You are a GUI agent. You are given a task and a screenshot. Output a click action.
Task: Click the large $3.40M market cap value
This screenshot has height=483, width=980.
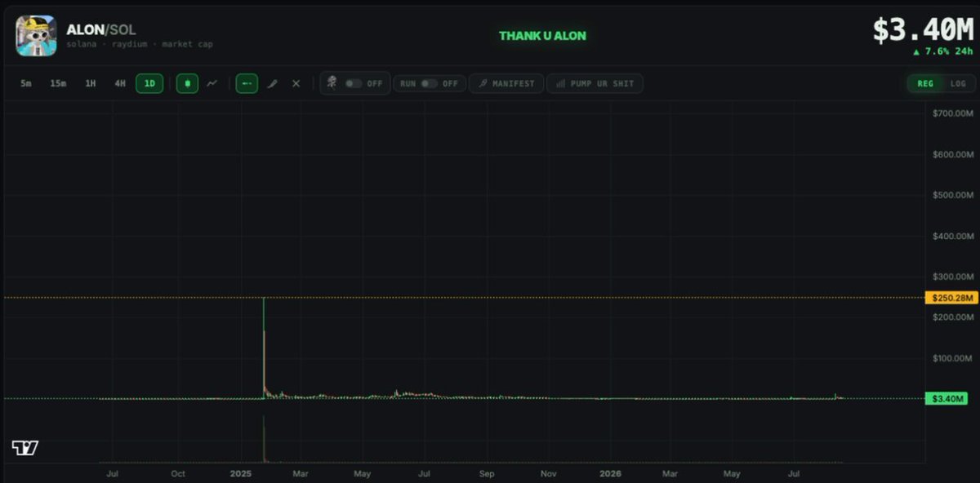(x=923, y=30)
